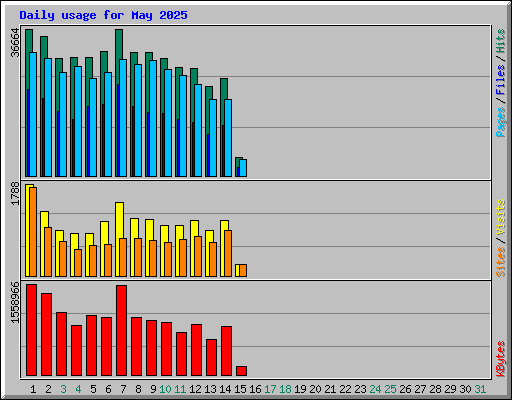Click the day 6 label on x-axis
The width and height of the screenshot is (512, 400).
point(108,389)
